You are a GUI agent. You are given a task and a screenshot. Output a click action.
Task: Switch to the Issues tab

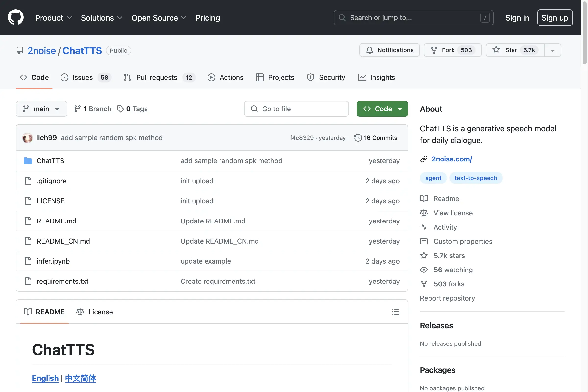83,77
